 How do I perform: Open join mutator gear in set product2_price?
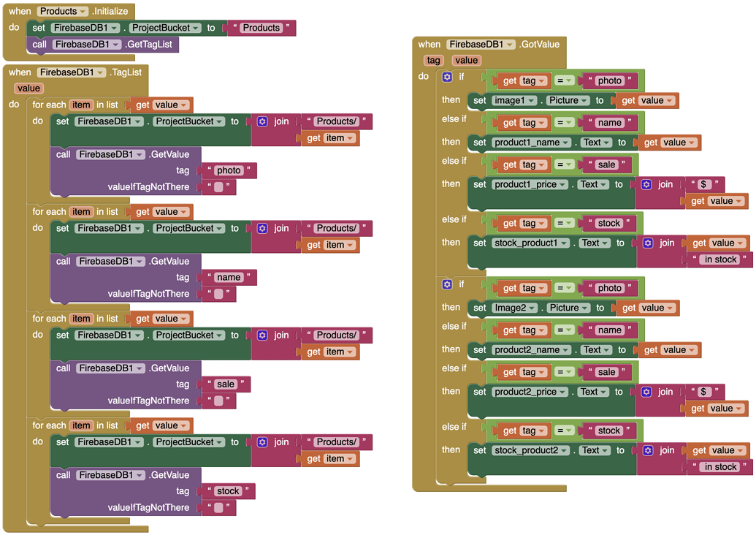646,392
